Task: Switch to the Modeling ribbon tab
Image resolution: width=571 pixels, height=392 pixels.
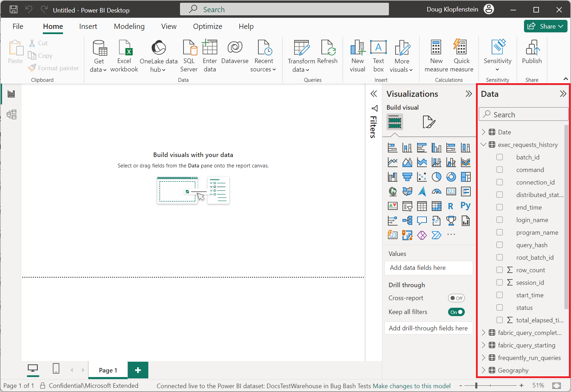Action: [129, 26]
